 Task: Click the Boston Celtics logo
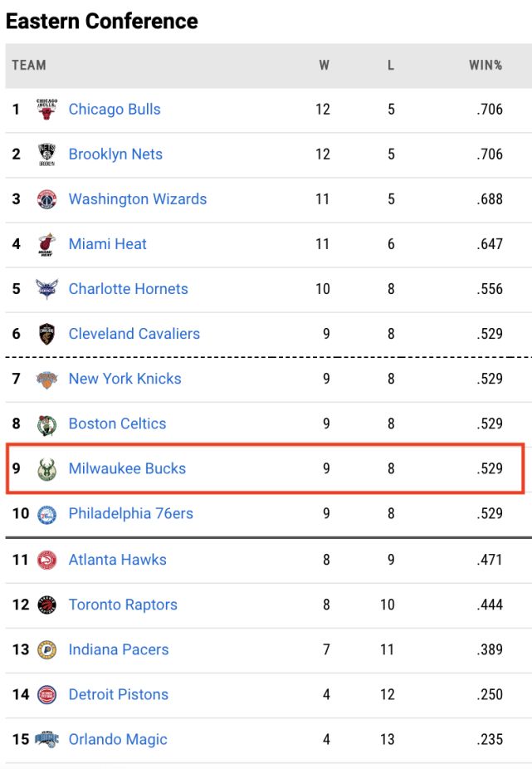point(47,424)
